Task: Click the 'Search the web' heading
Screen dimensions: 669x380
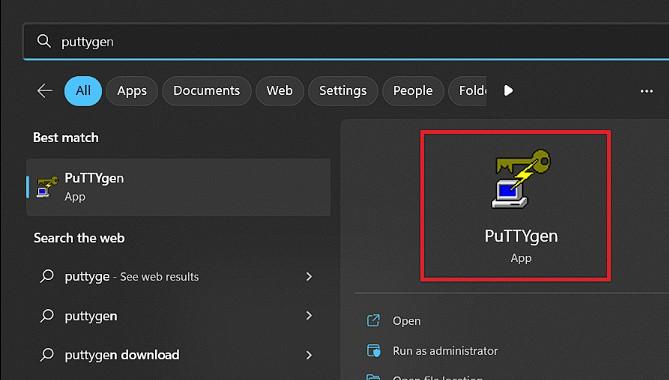Action: pos(79,238)
